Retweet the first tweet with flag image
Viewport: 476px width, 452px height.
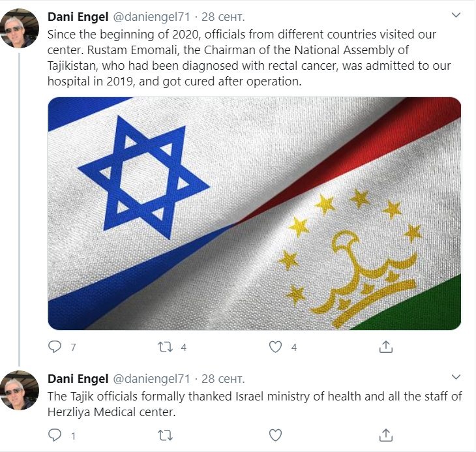click(x=166, y=347)
